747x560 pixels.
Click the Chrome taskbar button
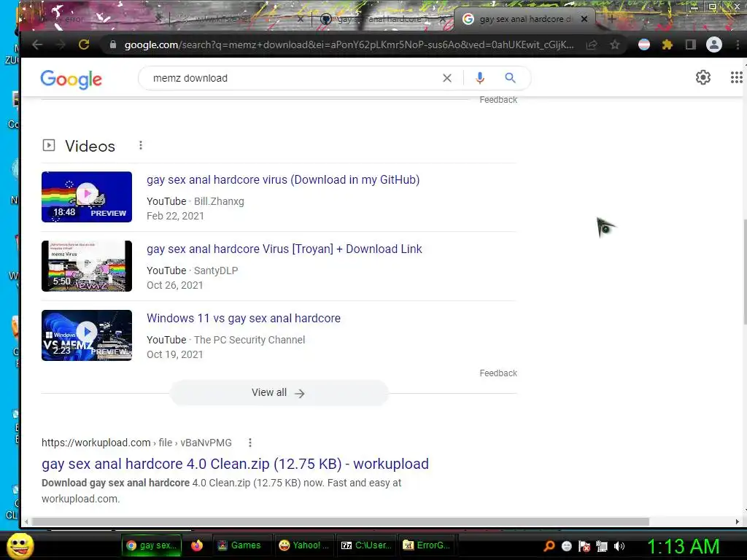click(152, 545)
